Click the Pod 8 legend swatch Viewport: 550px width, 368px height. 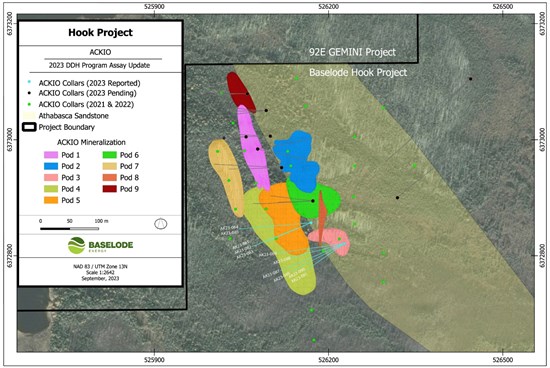pos(109,178)
